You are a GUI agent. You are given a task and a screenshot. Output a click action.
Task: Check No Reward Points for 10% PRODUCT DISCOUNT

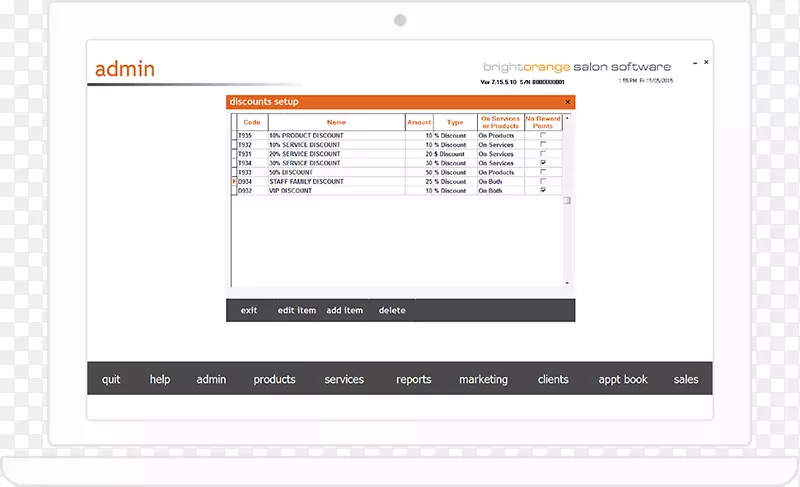(543, 136)
